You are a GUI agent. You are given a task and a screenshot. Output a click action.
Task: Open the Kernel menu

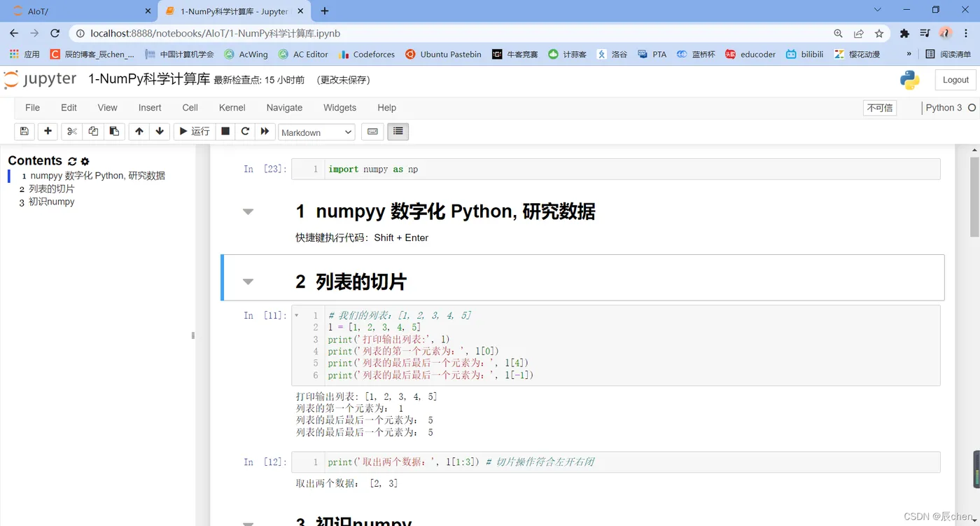(232, 108)
